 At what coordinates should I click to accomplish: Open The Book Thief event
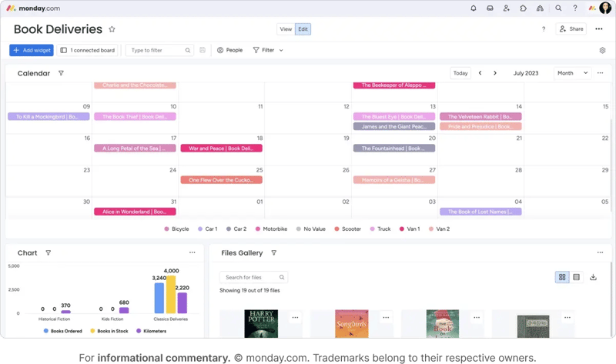135,117
